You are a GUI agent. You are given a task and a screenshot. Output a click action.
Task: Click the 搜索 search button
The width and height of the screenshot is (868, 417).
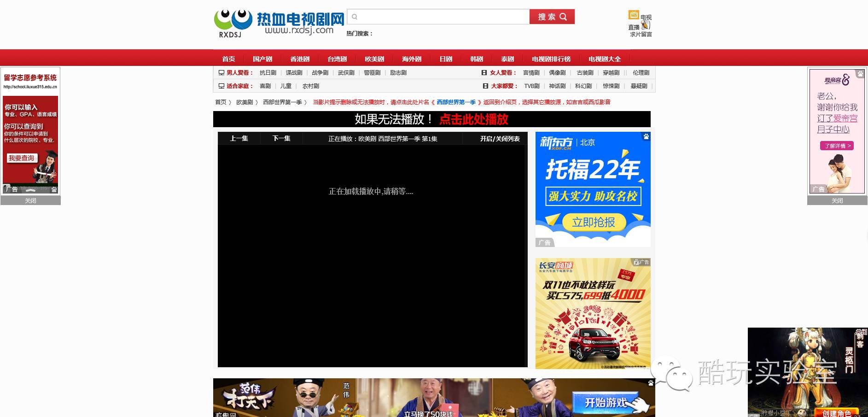tap(551, 17)
